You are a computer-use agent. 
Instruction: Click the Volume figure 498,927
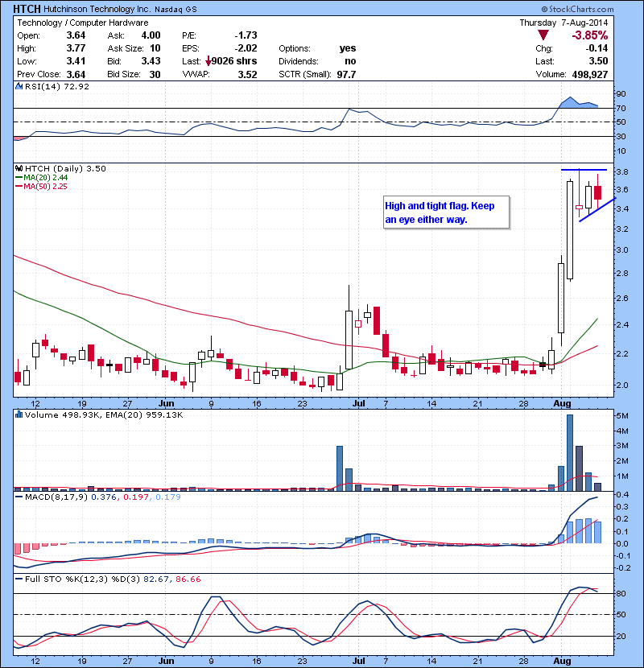590,75
